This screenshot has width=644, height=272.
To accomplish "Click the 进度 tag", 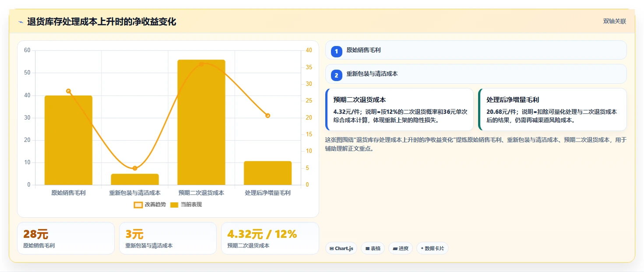I will point(401,248).
